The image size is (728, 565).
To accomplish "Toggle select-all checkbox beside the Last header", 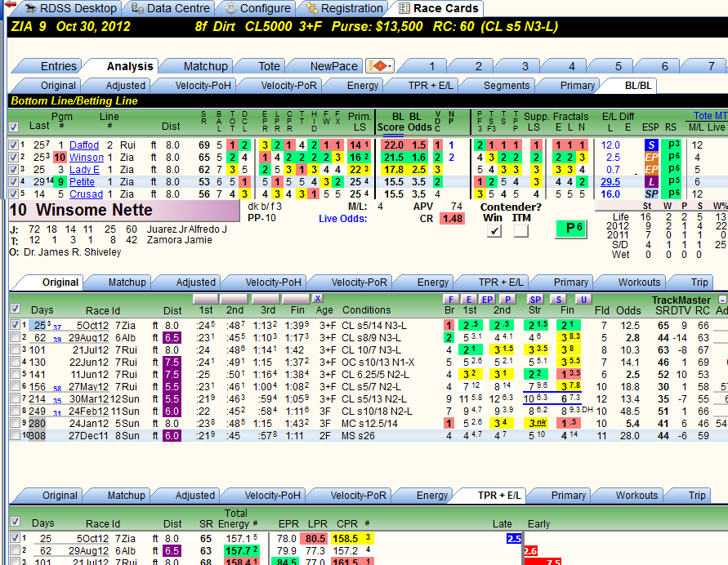I will click(14, 127).
